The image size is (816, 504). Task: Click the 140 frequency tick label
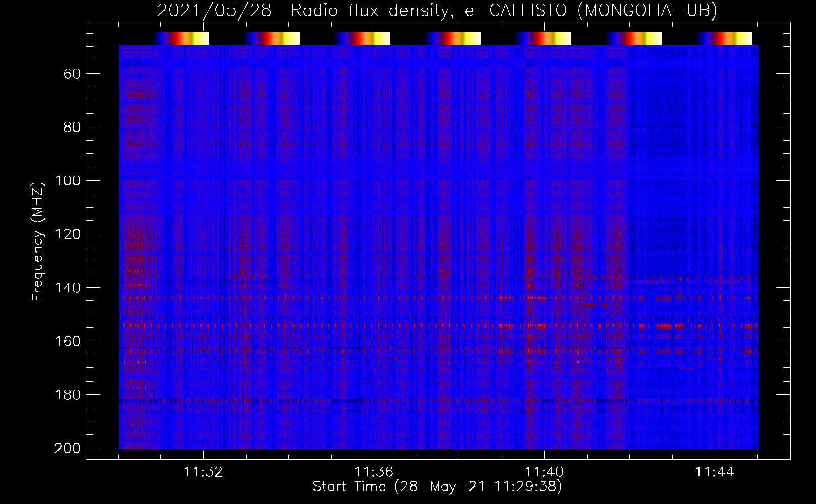68,287
